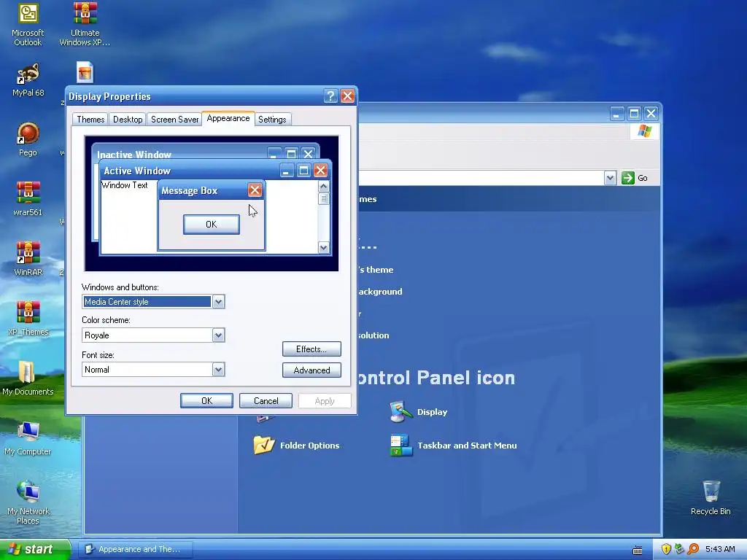Click the Apply button
This screenshot has width=747, height=560.
tap(325, 401)
